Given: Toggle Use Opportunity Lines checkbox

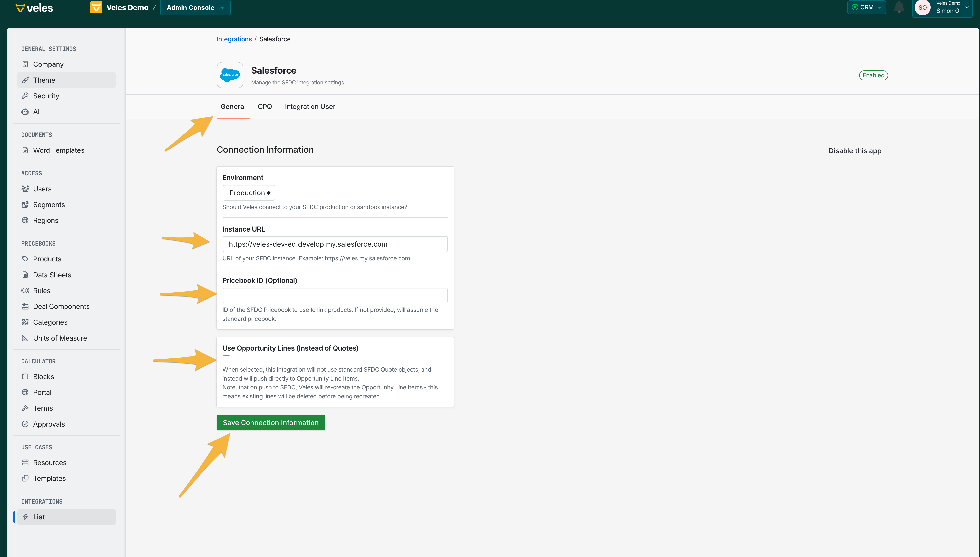Looking at the screenshot, I should coord(226,359).
